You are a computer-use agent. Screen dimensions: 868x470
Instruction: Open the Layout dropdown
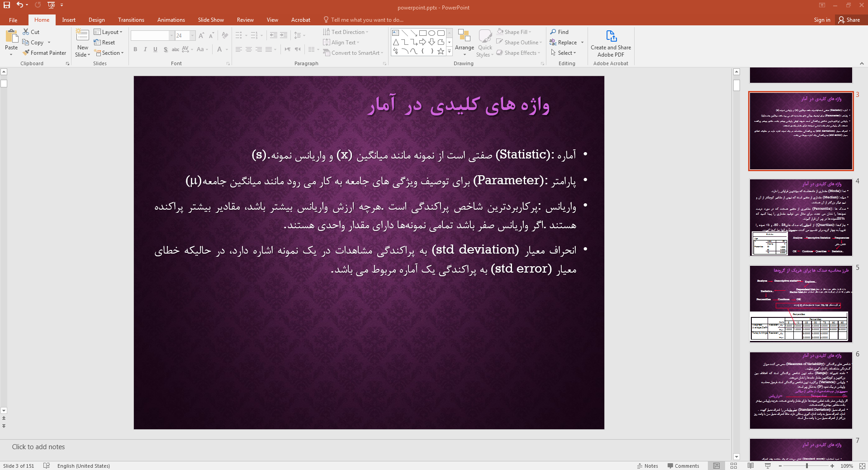(108, 32)
